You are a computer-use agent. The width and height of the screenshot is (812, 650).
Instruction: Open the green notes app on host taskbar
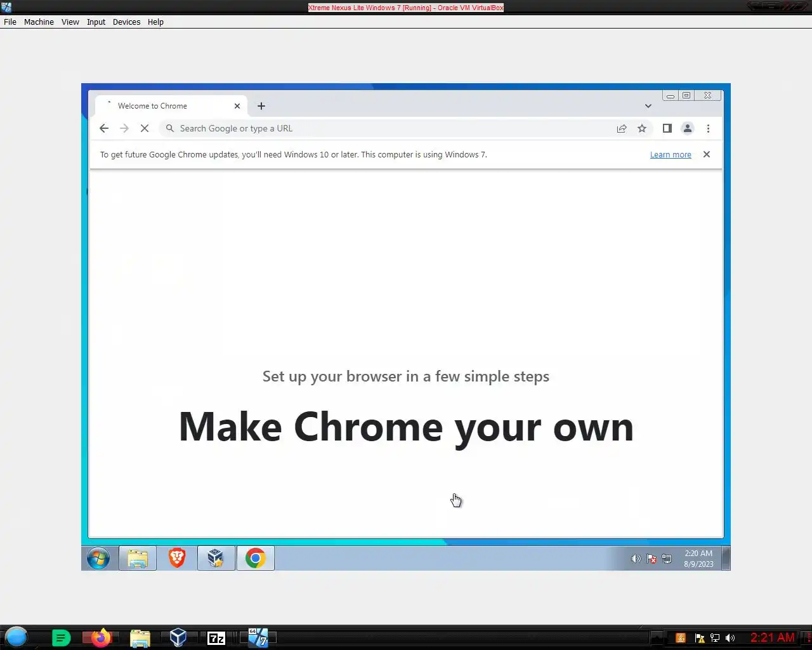pyautogui.click(x=61, y=638)
